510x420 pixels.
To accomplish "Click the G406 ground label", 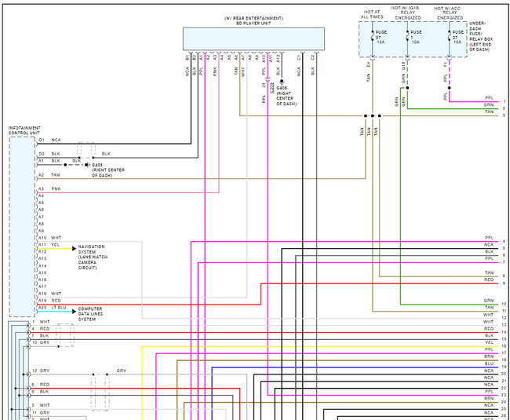I will point(282,88).
